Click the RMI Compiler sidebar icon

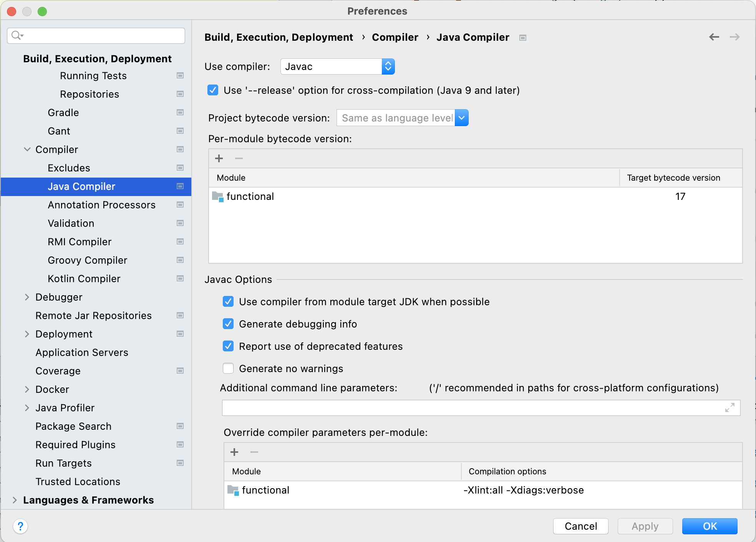click(x=181, y=242)
